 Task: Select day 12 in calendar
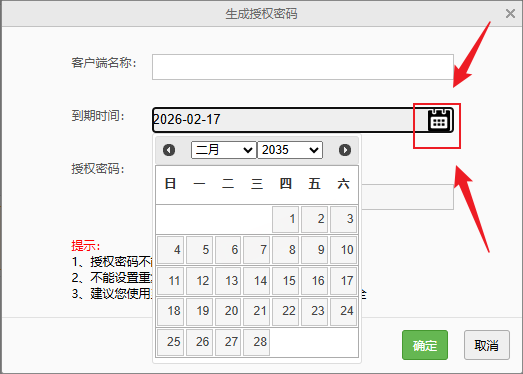[199, 281]
